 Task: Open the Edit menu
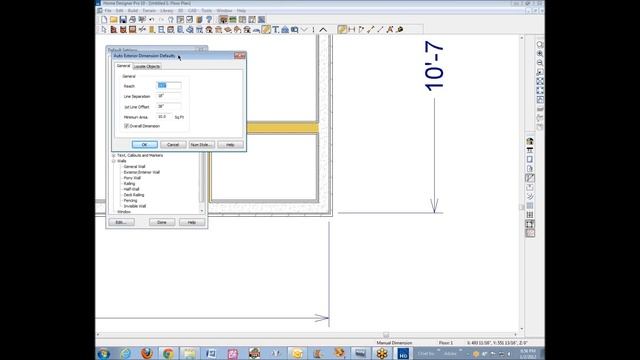click(x=119, y=11)
